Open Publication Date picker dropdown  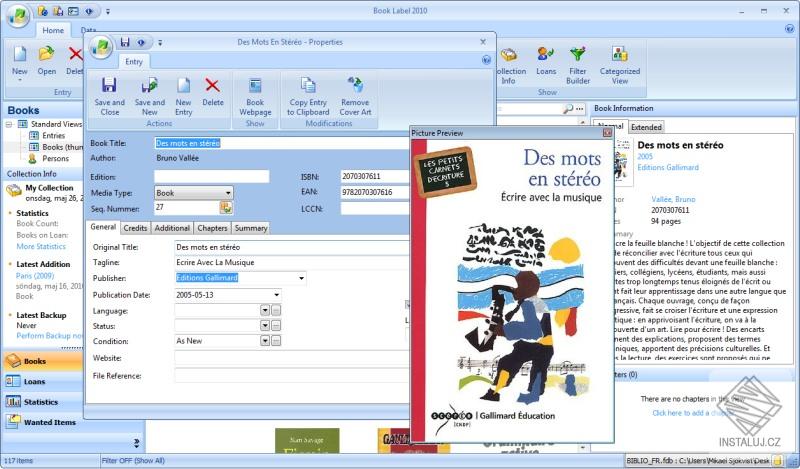click(277, 295)
